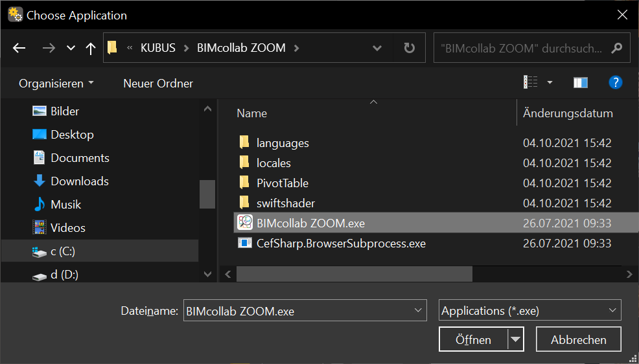Open view options dropdown arrow
639x364 pixels.
click(x=550, y=83)
